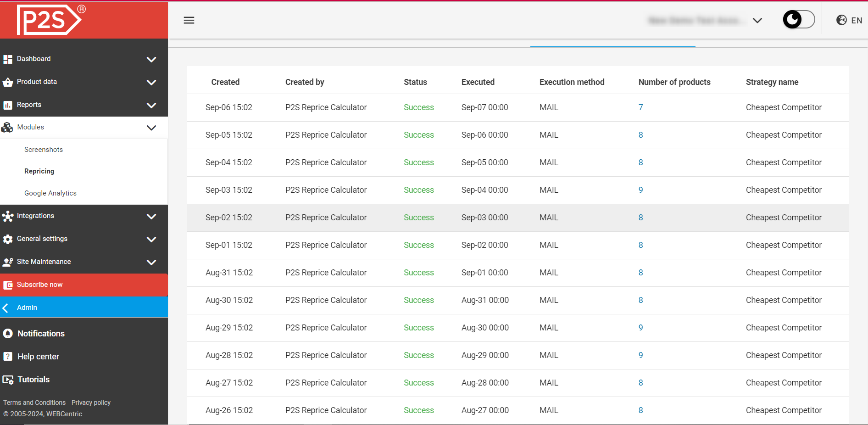Click Subscribe now button
This screenshot has height=425, width=868.
point(84,285)
